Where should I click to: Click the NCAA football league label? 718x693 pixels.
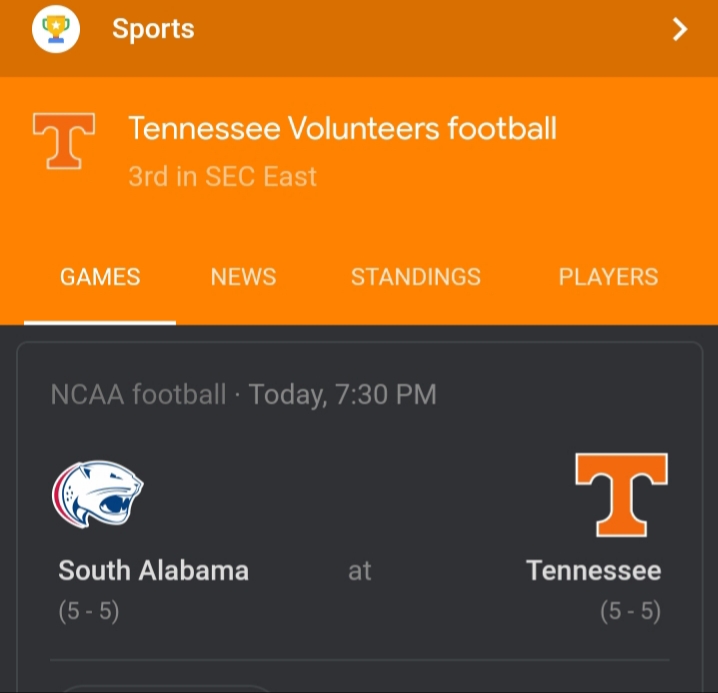pos(138,394)
